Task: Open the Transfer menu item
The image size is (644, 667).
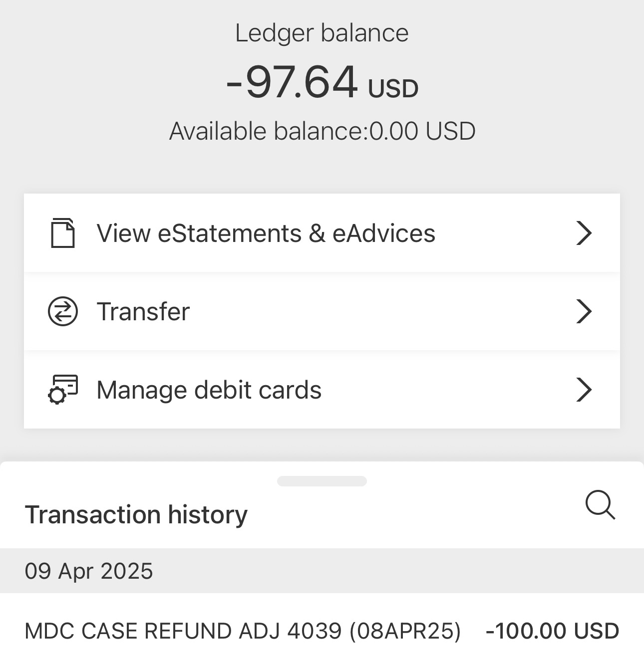Action: (x=322, y=311)
